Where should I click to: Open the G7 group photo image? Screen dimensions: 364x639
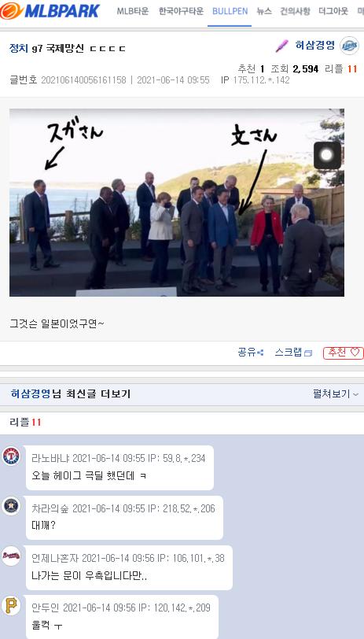click(x=177, y=202)
